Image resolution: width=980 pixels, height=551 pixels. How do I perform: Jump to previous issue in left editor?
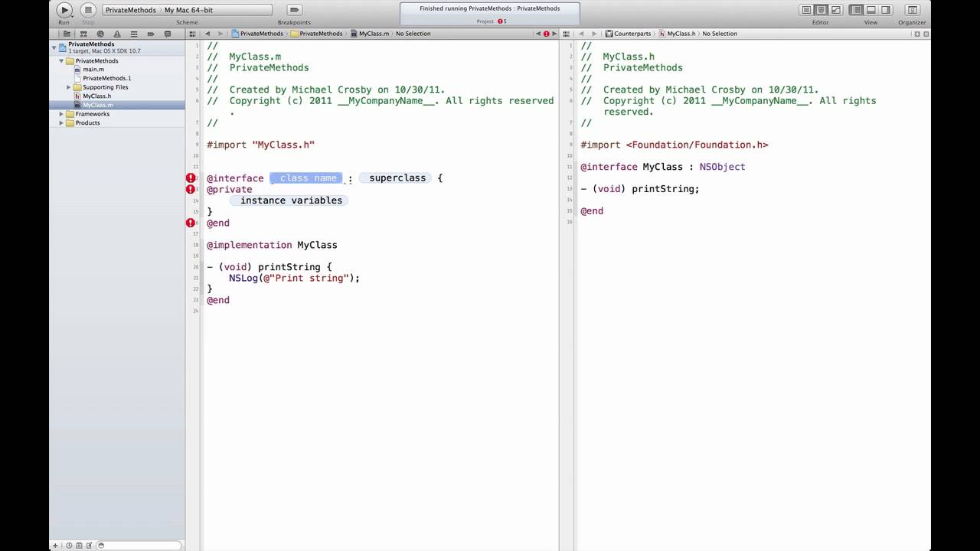(538, 34)
